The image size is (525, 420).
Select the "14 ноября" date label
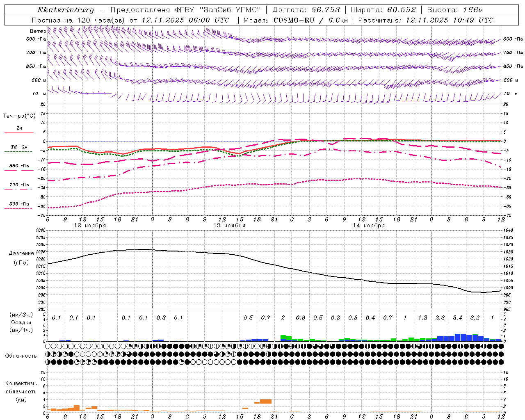[369, 226]
